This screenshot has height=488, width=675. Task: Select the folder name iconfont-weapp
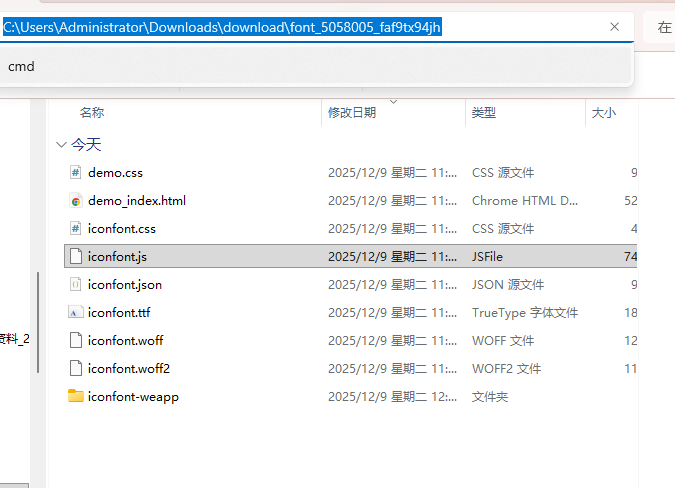[x=133, y=397]
